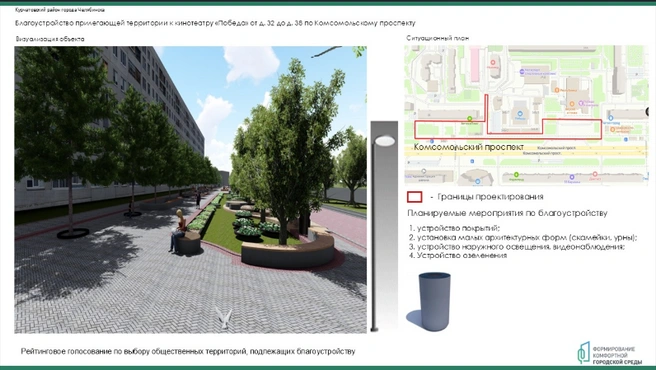Select the slide title 'Благоустройство прилегающей территории к кинотеатру «Победа»'
The height and width of the screenshot is (370, 656).
click(215, 23)
